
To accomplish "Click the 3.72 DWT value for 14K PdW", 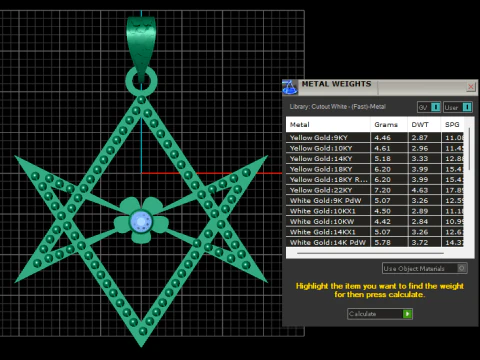I will pos(420,243).
